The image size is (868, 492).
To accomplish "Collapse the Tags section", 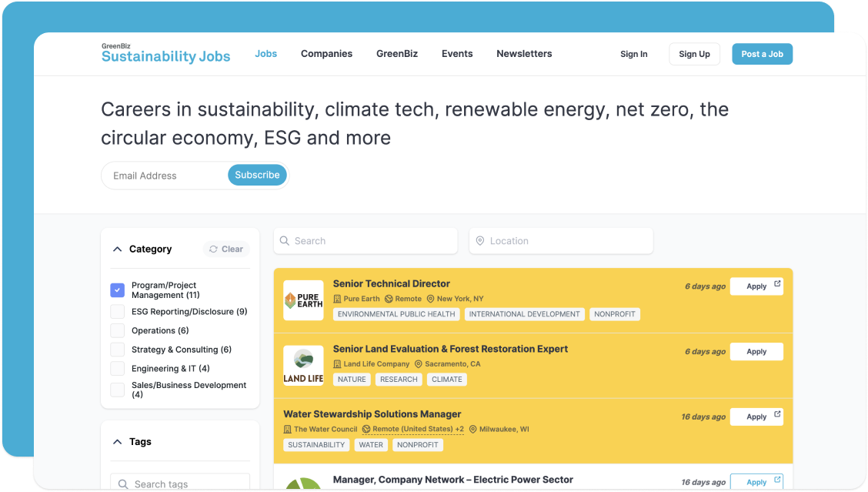I will (117, 441).
